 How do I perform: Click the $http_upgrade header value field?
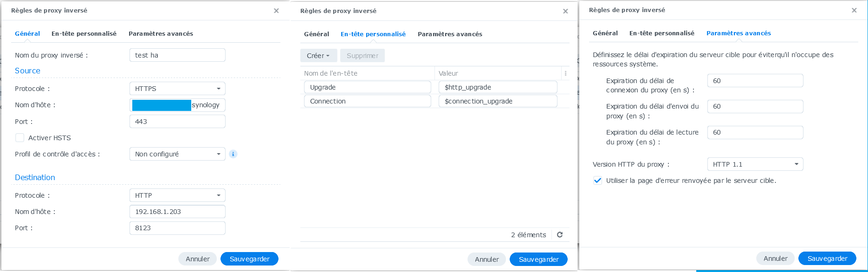point(498,87)
